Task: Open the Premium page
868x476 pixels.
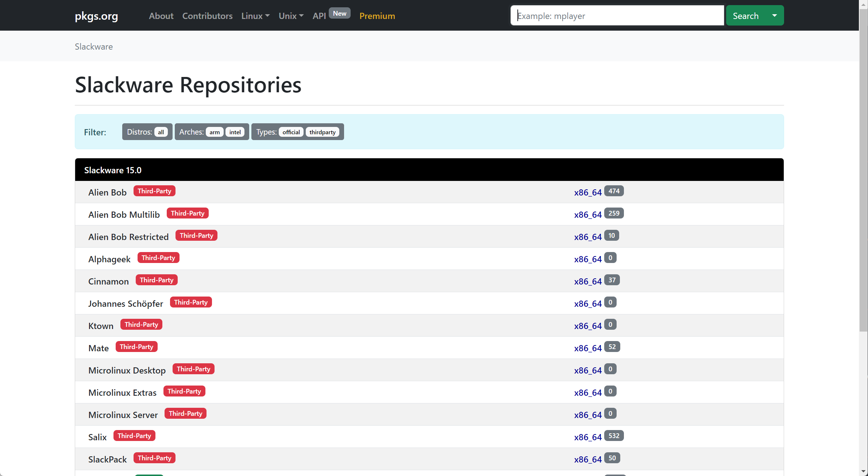Action: pyautogui.click(x=377, y=16)
